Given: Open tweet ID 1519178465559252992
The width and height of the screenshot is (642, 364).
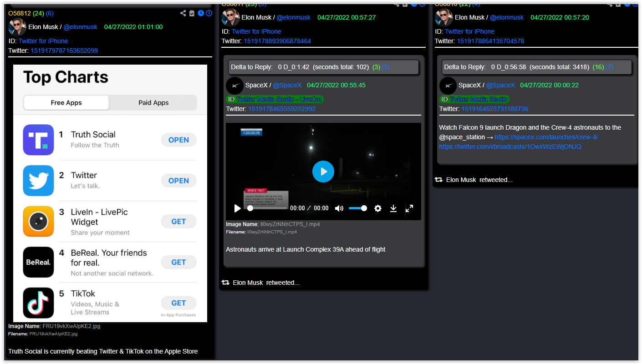Looking at the screenshot, I should 282,109.
